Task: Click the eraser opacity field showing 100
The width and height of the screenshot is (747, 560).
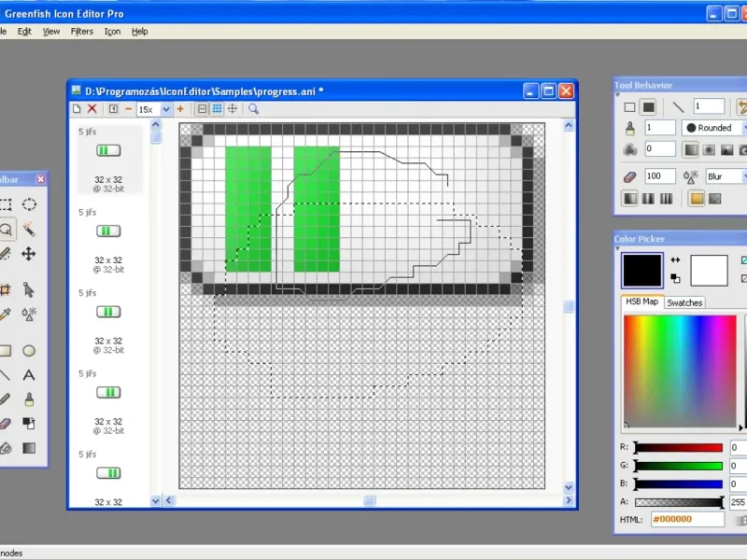Action: tap(660, 176)
